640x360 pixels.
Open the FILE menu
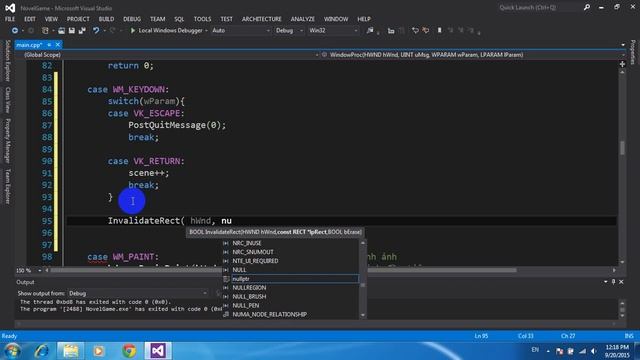10,19
